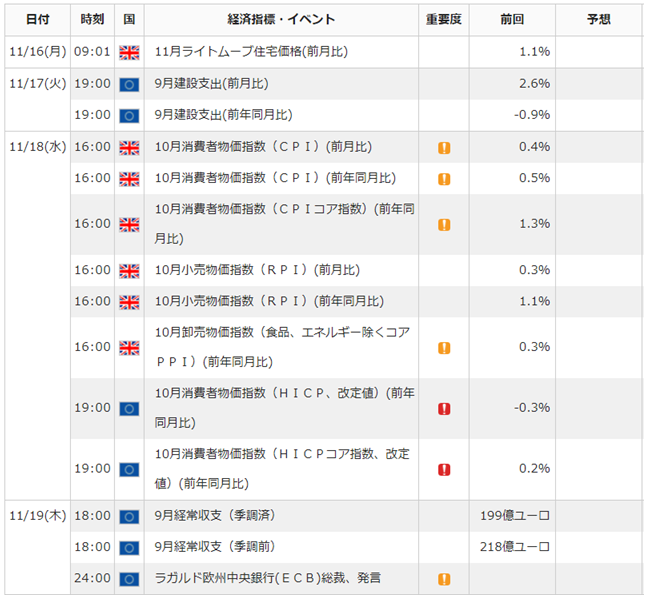Click previous value 0.4%
The image size is (646, 597).
tap(534, 147)
